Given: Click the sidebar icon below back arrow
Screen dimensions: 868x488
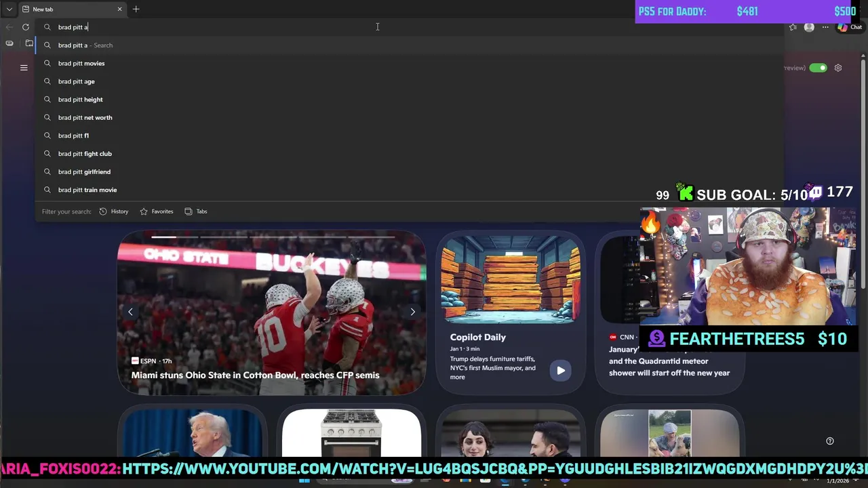Looking at the screenshot, I should pos(9,43).
